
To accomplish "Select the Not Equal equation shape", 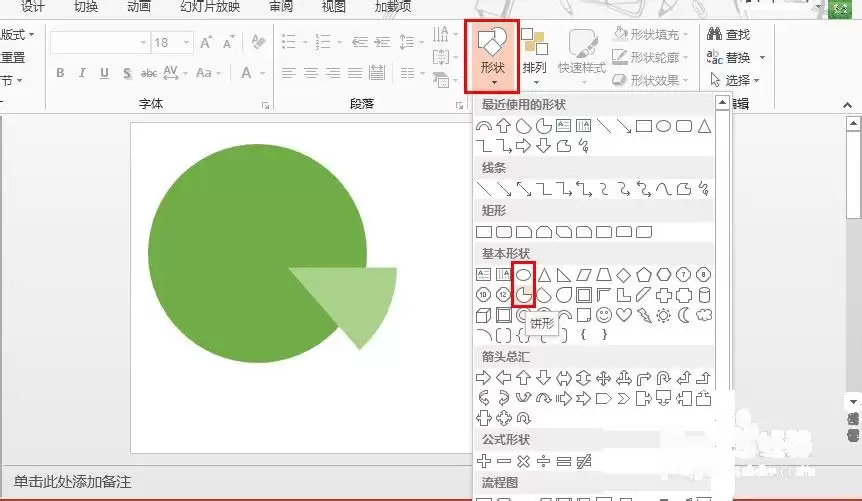I will 584,461.
